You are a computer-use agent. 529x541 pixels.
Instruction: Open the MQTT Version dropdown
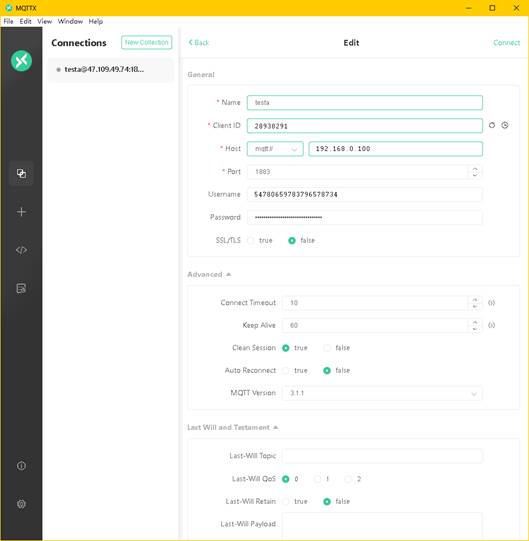(x=382, y=393)
